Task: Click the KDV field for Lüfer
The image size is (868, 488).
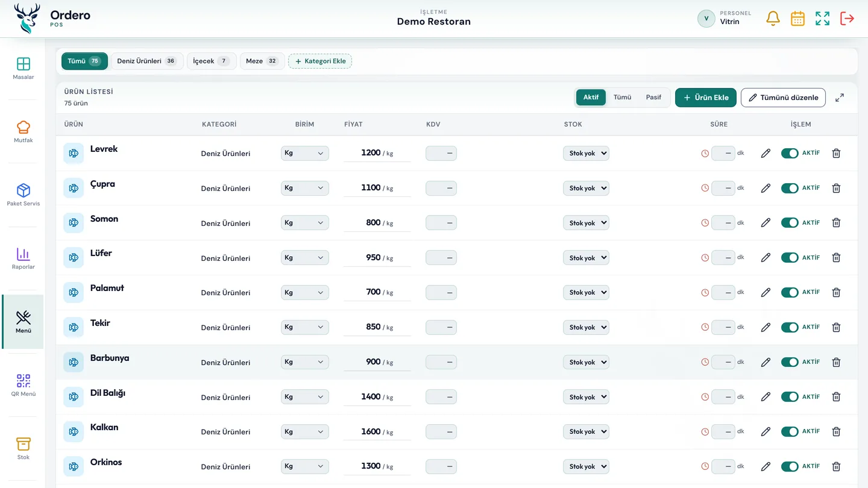Action: pos(441,258)
